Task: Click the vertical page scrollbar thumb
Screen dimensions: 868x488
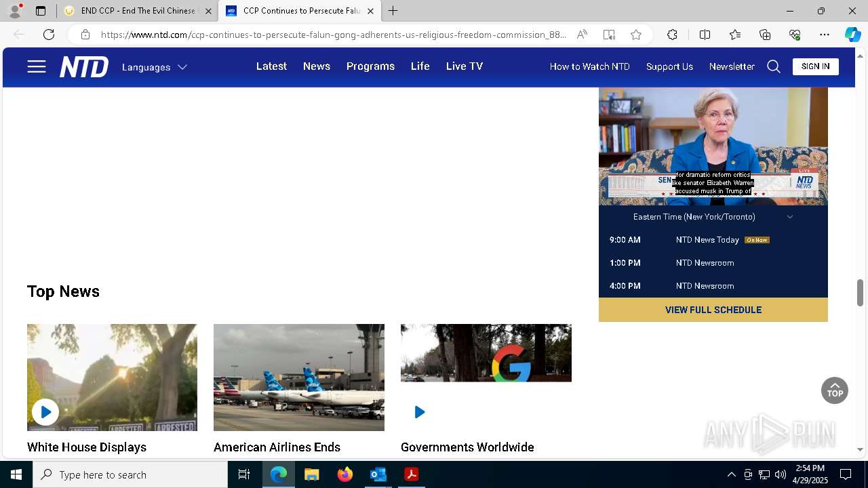Action: (x=861, y=292)
